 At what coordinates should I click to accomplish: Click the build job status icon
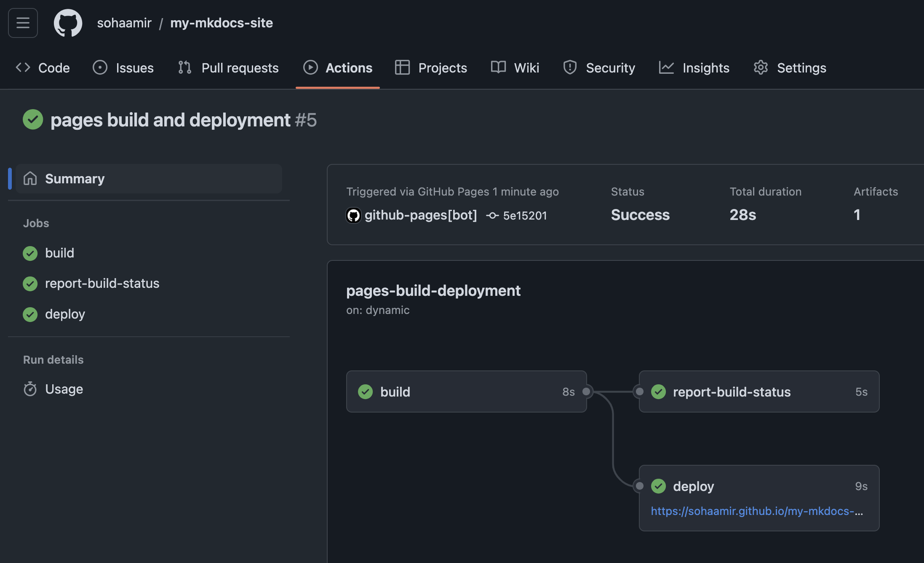point(30,253)
